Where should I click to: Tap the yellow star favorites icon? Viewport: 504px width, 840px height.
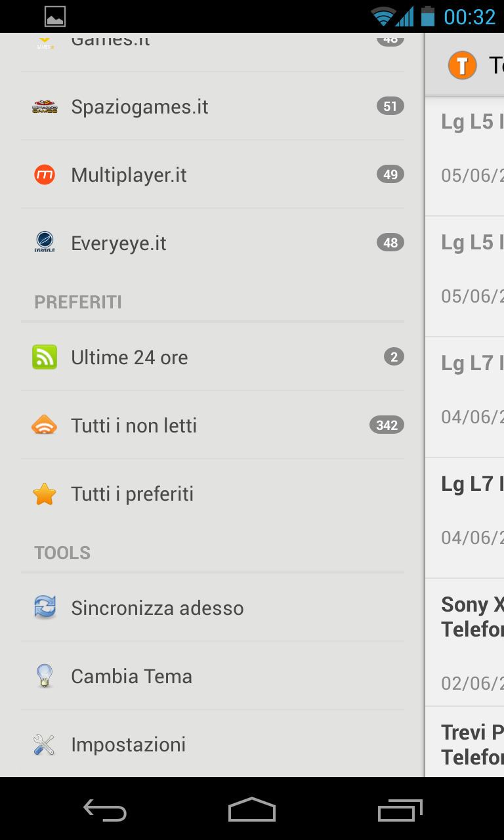point(45,493)
